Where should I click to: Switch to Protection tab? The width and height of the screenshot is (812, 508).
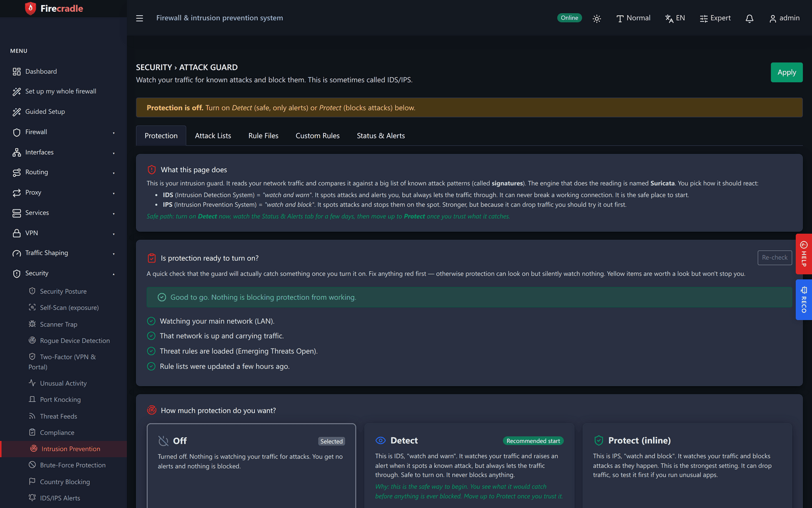click(x=161, y=136)
